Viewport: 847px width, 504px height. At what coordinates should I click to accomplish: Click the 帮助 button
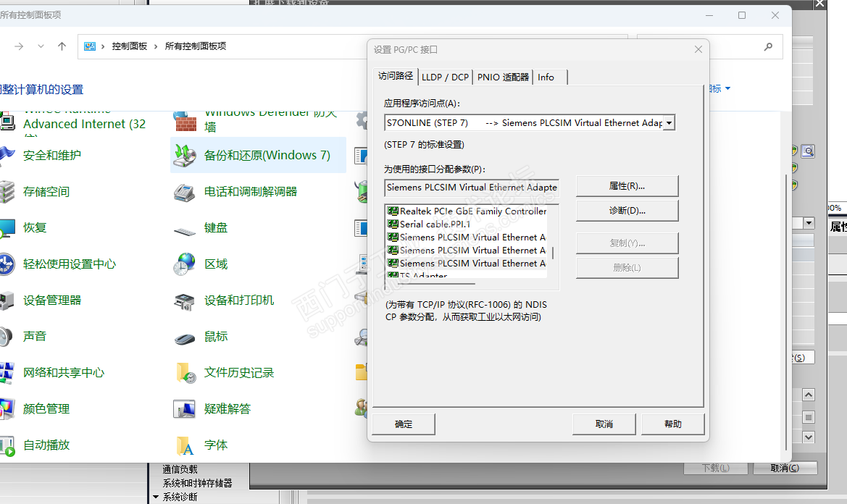coord(673,424)
